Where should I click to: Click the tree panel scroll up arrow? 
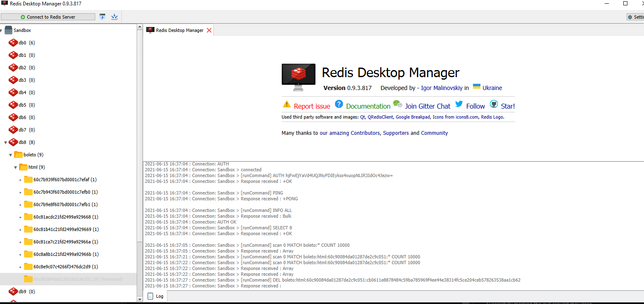tap(140, 27)
